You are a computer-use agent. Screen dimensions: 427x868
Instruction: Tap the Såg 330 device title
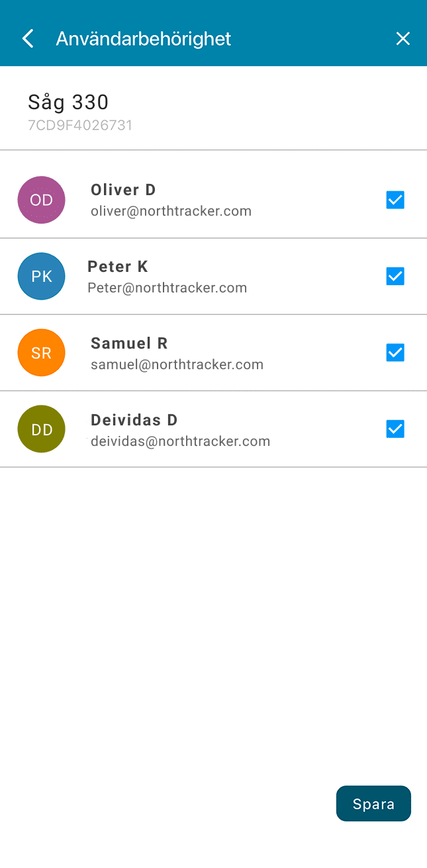point(68,102)
